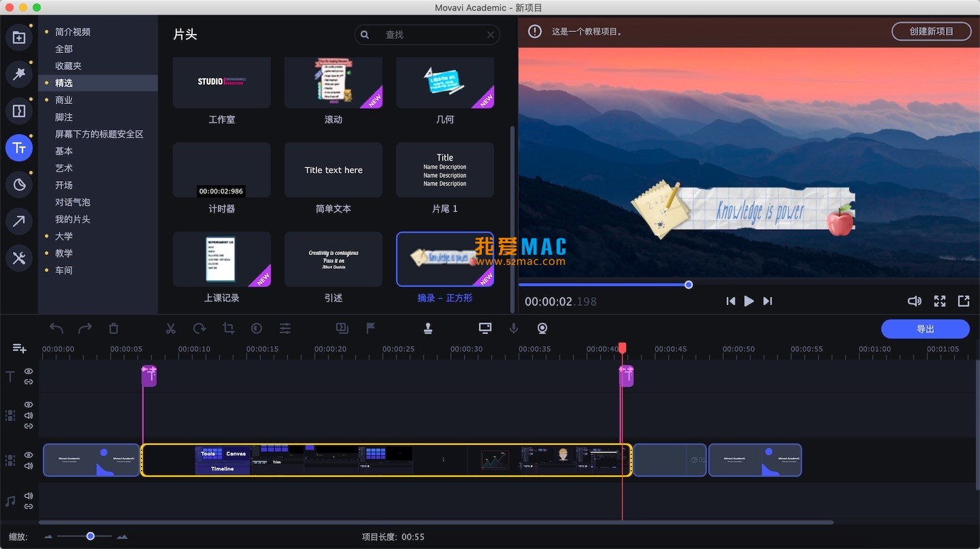Open the Stickers tab icon
980x549 pixels.
(x=19, y=185)
